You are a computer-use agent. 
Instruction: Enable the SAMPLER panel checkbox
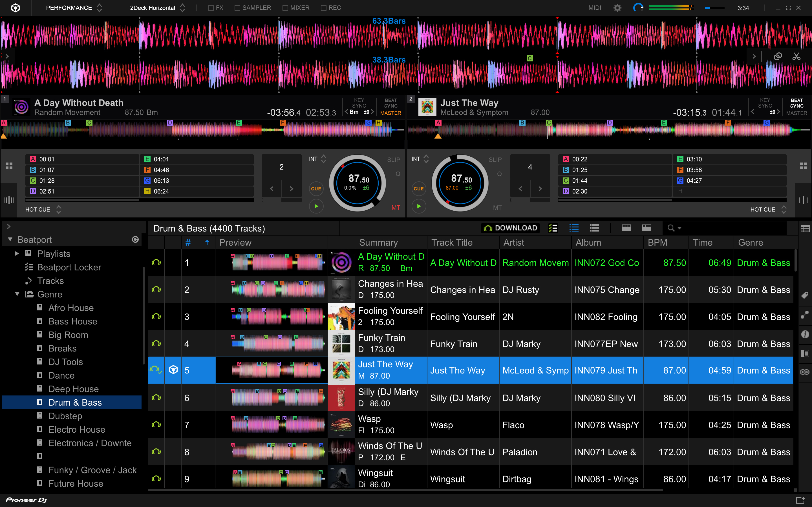click(237, 8)
